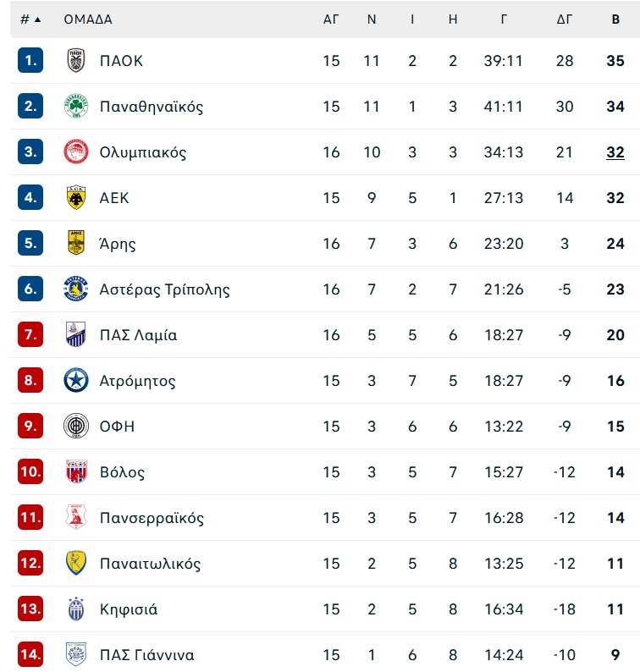
Task: Sort standings by the ΑΓ column header
Action: pyautogui.click(x=331, y=19)
